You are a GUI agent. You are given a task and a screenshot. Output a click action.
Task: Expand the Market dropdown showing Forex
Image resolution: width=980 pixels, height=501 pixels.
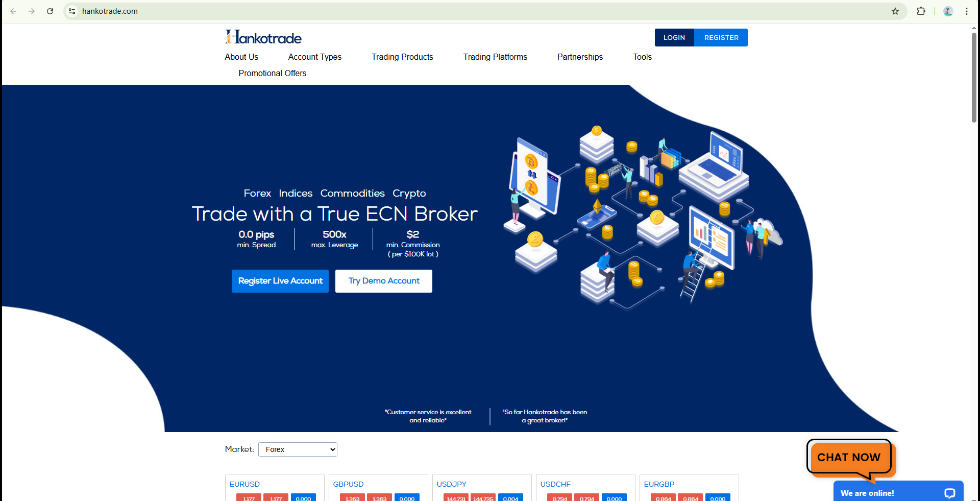tap(298, 449)
